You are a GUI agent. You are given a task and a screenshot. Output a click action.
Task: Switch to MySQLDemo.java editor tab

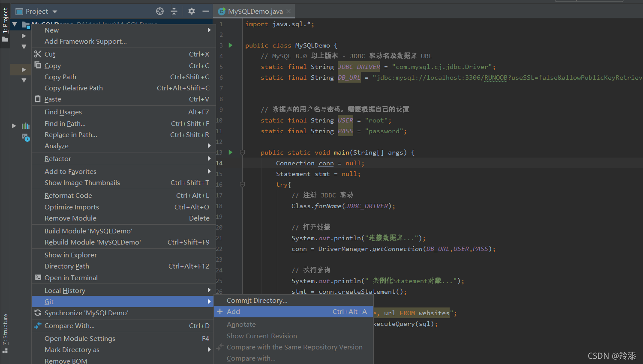click(x=255, y=12)
